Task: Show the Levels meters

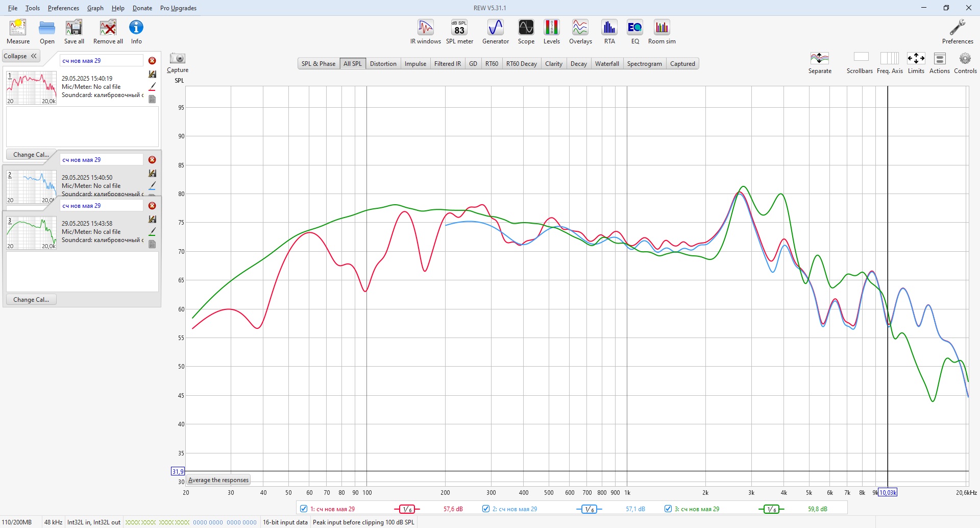Action: 552,32
